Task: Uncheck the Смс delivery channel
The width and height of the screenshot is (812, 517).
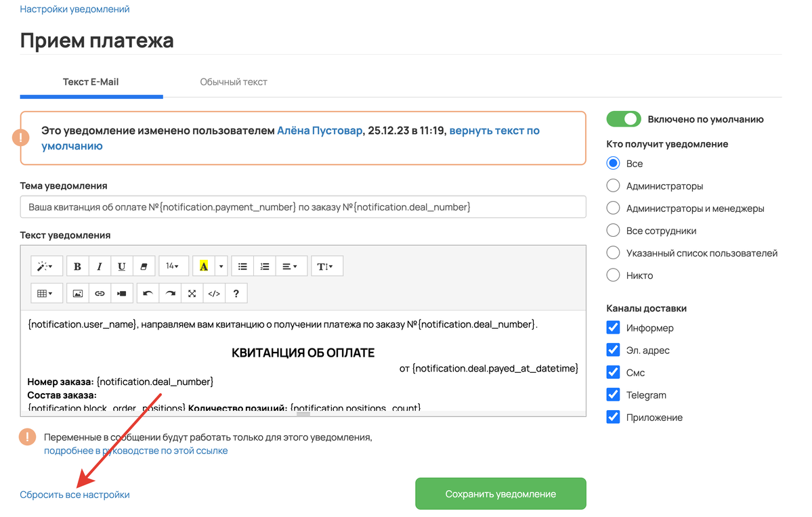Action: pyautogui.click(x=613, y=372)
